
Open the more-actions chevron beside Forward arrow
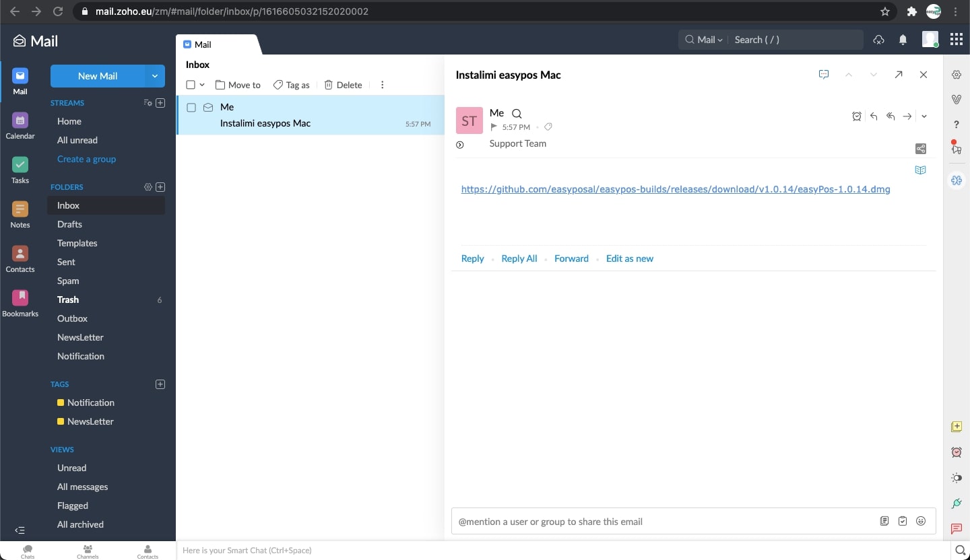(924, 116)
